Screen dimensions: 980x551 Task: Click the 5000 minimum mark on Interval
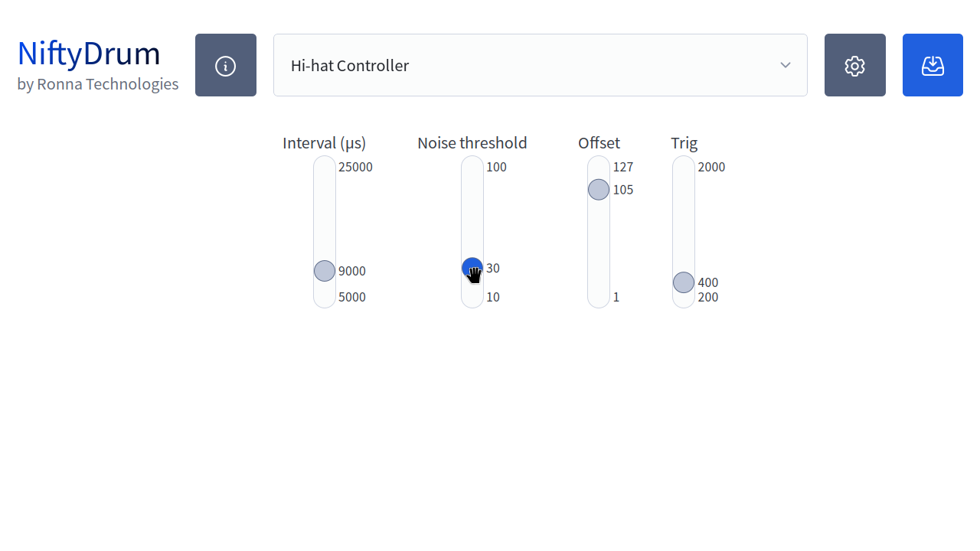[x=352, y=297]
